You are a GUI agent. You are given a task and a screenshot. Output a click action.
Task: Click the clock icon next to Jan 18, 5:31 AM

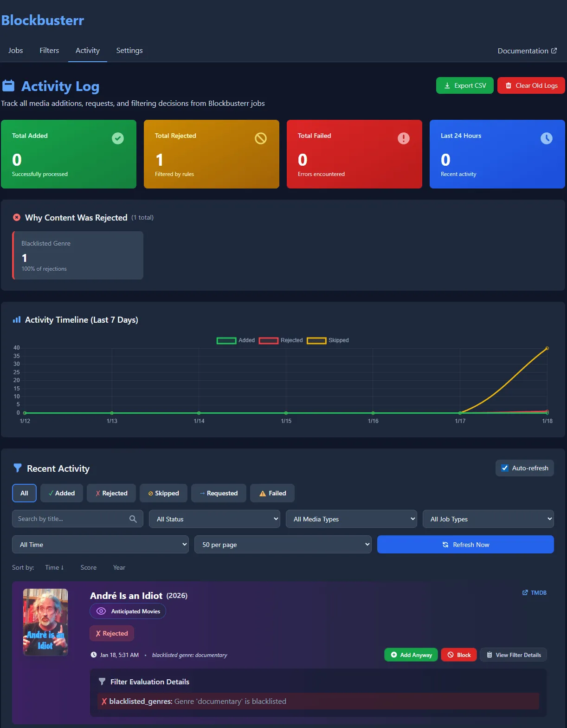tap(94, 655)
